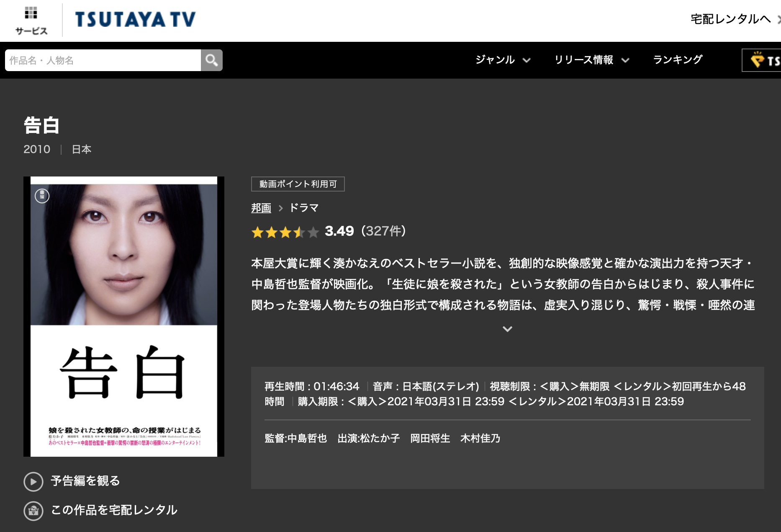Image resolution: width=781 pixels, height=532 pixels.
Task: Click the TS premium crown badge
Action: [762, 60]
